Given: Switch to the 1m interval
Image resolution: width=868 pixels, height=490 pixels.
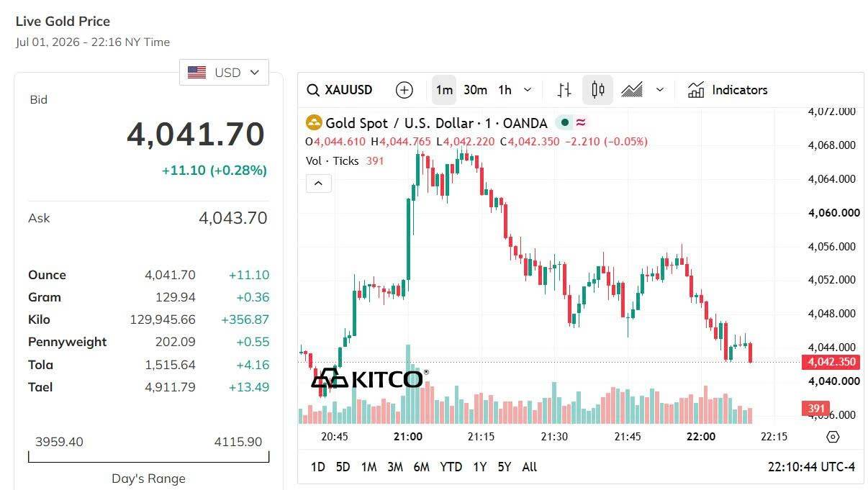Looking at the screenshot, I should pos(444,90).
